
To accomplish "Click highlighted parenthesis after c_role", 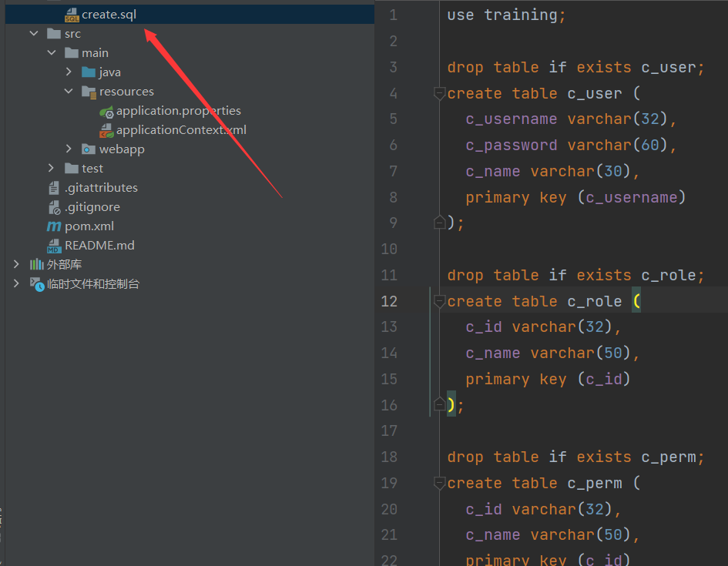I will coord(636,301).
